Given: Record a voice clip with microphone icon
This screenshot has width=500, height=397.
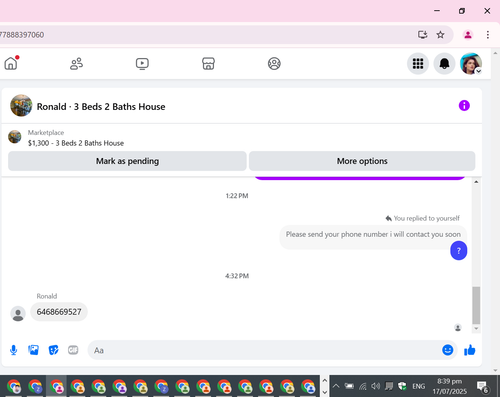Looking at the screenshot, I should coord(14,350).
